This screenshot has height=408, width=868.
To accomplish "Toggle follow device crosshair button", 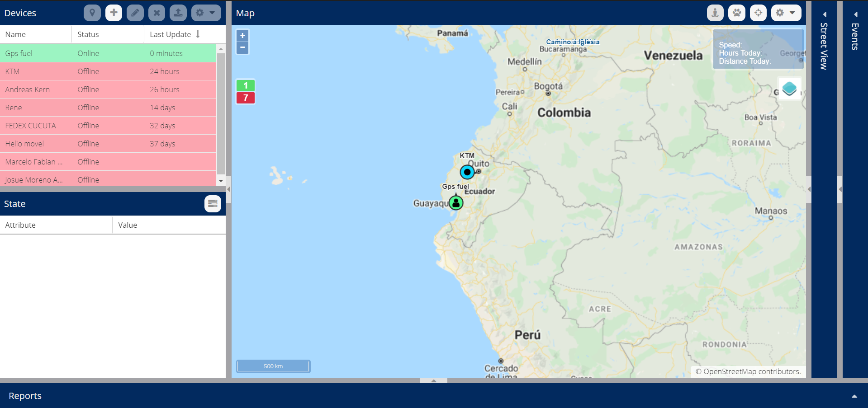I will pos(758,13).
